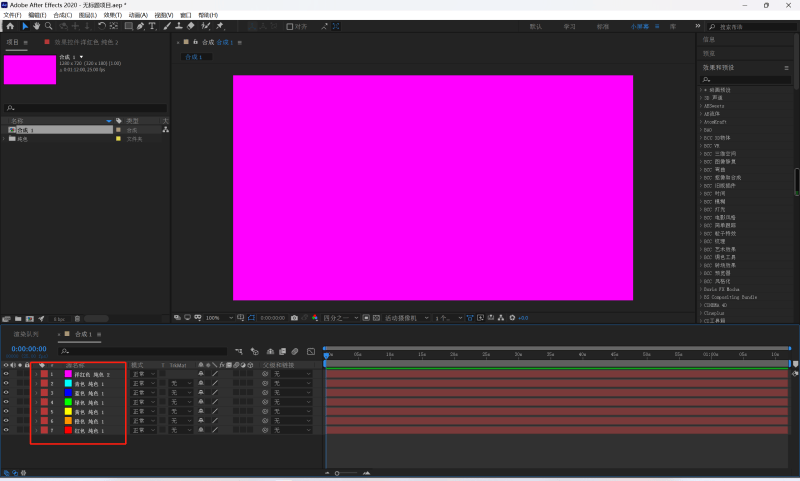Toggle visibility of layer 7 红色 纯色 1

(6, 431)
